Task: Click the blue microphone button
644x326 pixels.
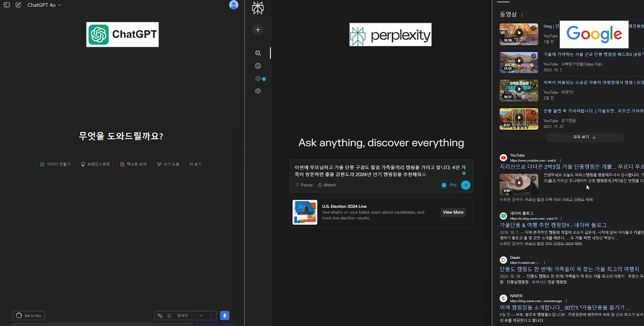Action: pyautogui.click(x=225, y=315)
